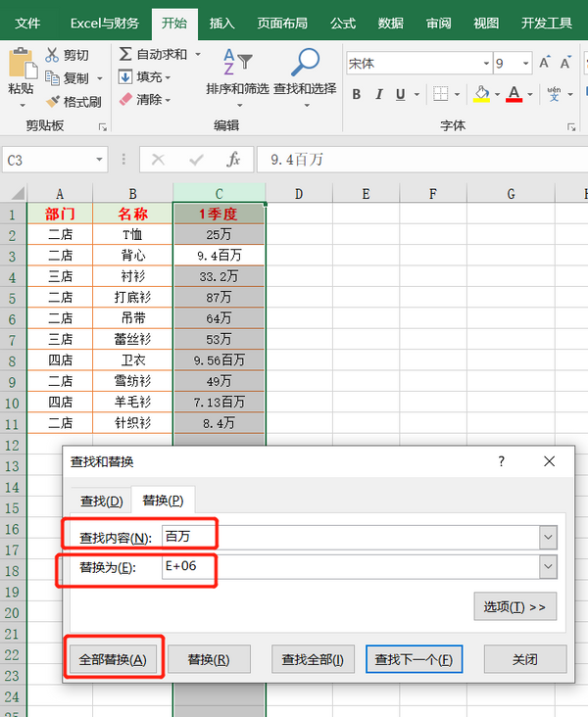588x717 pixels.
Task: Open Replace with history dropdown
Action: pyautogui.click(x=548, y=567)
